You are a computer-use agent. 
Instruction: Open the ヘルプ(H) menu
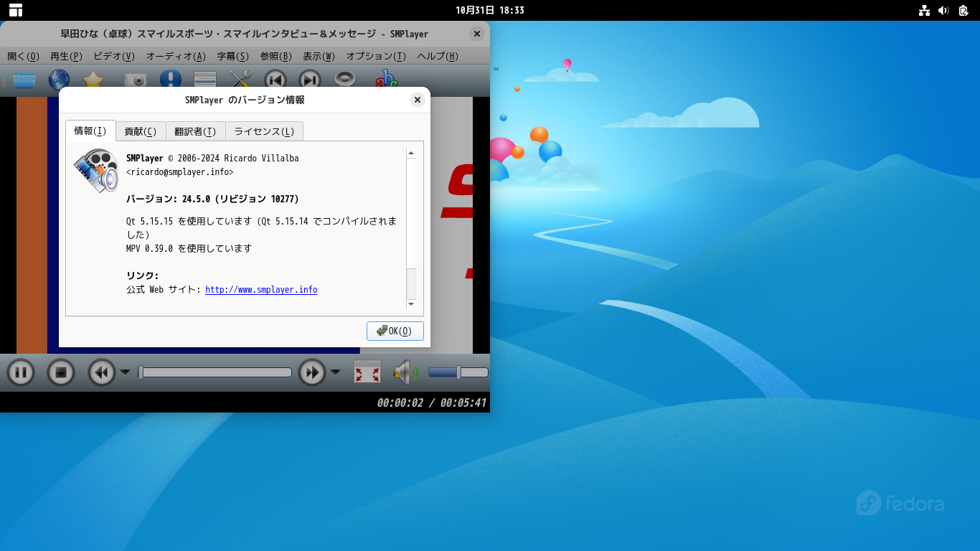point(438,56)
